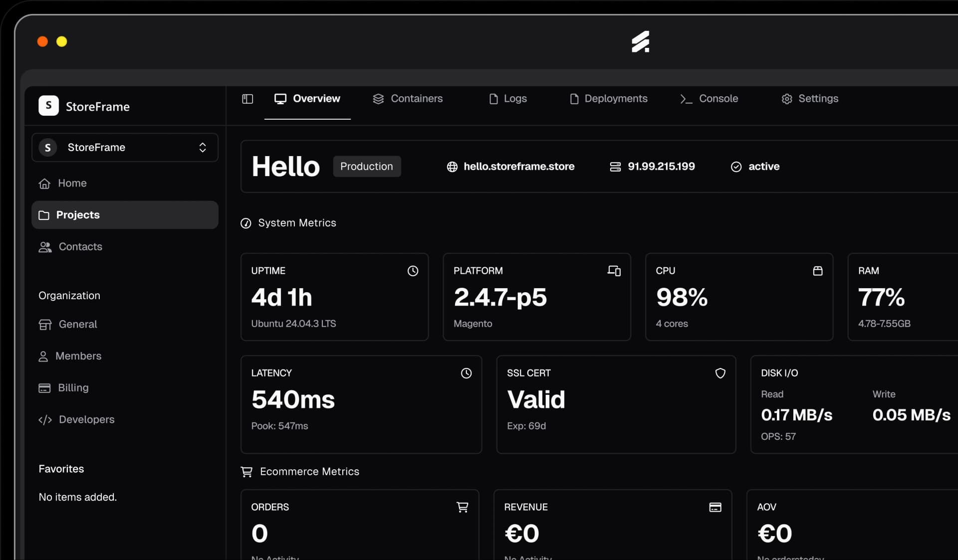This screenshot has height=560, width=958.
Task: Open the Console tab
Action: tap(709, 99)
